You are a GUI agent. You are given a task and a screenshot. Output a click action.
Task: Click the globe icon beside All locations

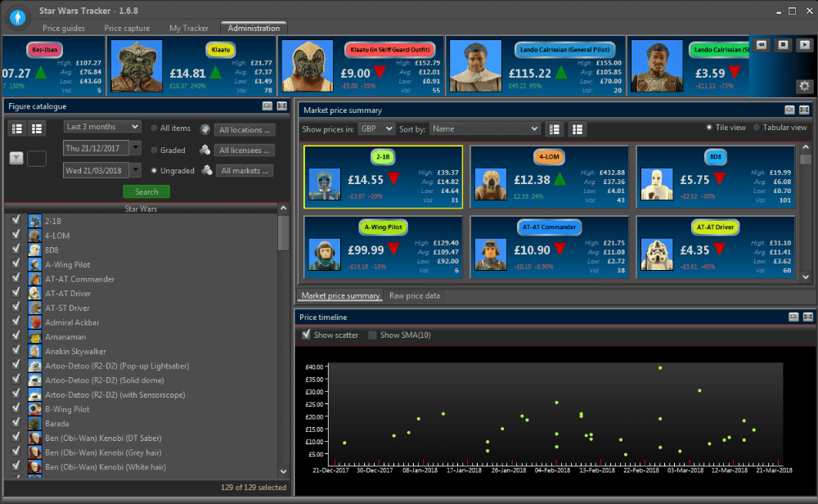click(x=204, y=129)
